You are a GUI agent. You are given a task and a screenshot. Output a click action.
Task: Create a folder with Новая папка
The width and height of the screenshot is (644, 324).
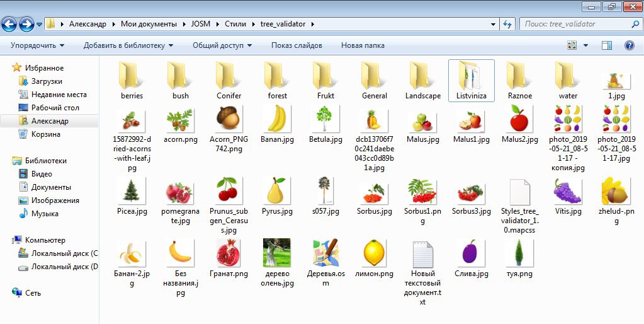363,45
